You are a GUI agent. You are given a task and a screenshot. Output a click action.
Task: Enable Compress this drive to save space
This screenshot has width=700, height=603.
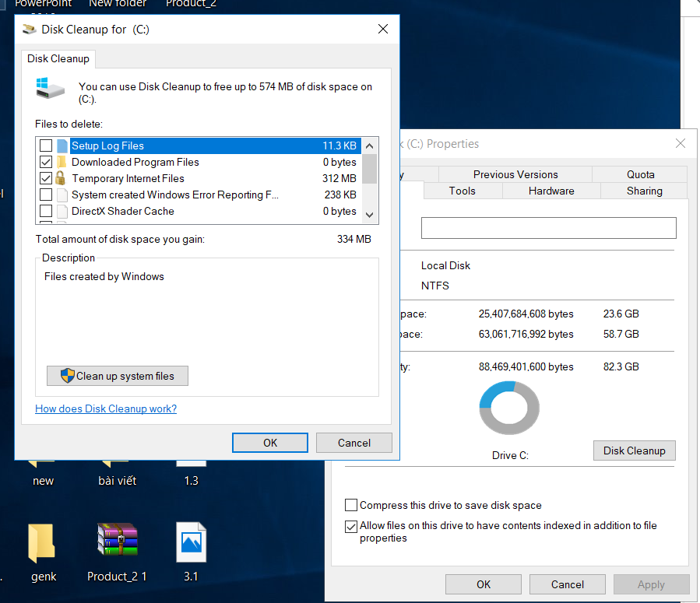point(351,505)
